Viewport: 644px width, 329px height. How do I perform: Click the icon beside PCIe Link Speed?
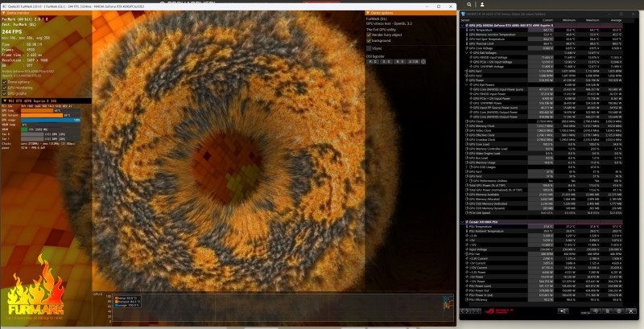click(467, 212)
